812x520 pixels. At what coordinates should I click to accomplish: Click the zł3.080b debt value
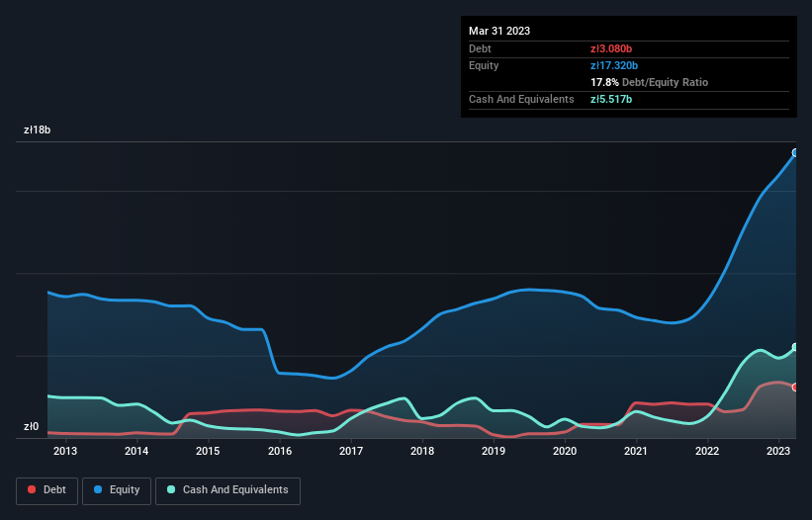click(611, 48)
